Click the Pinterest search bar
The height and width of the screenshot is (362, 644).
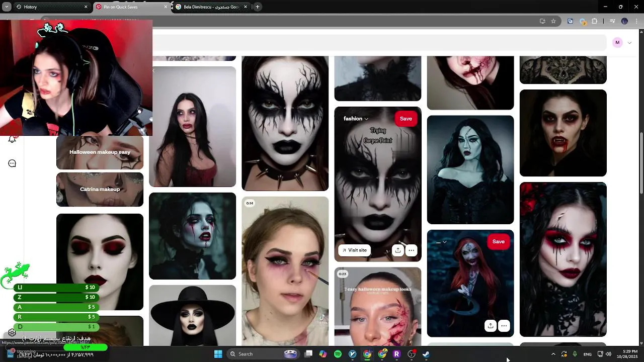coord(379,43)
